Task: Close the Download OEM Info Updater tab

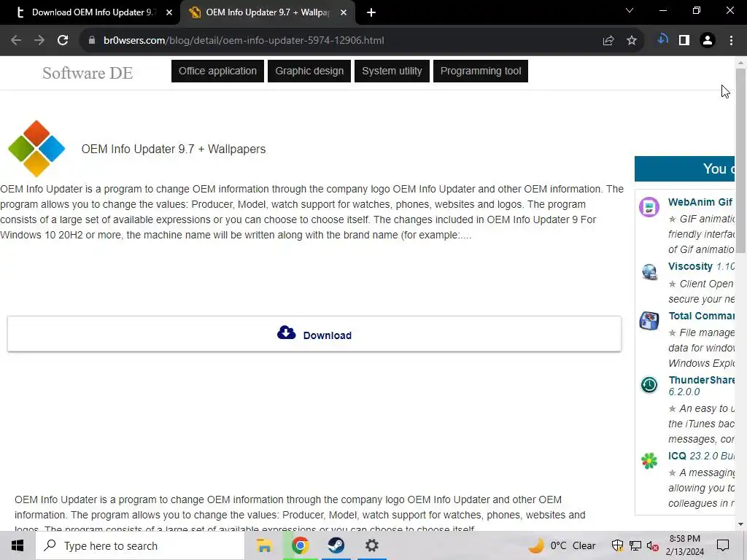Action: 169,13
